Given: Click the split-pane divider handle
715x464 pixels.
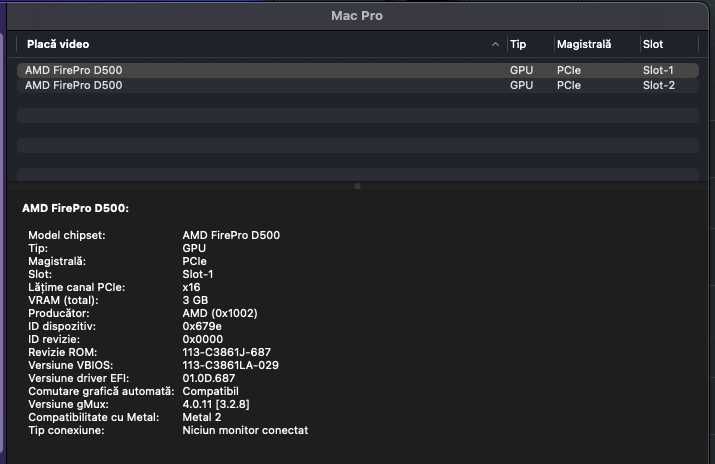Looking at the screenshot, I should tap(357, 186).
